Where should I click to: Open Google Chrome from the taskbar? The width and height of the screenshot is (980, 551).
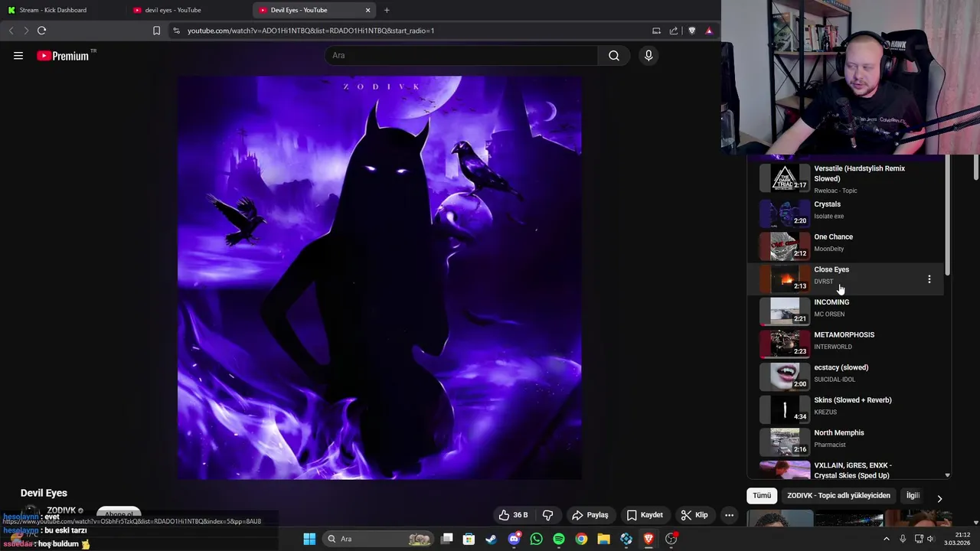coord(581,539)
